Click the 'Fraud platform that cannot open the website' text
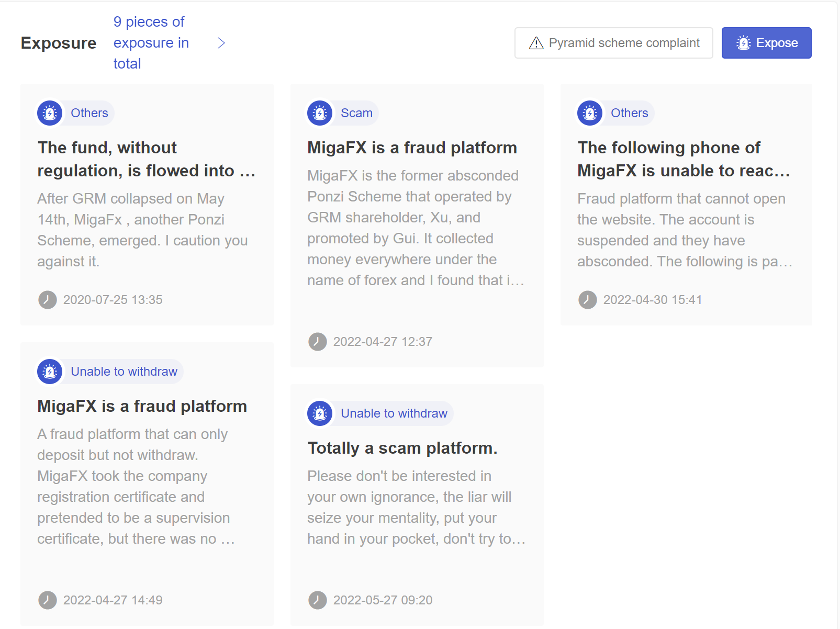Screen dimensions: 840x629 coord(685,230)
